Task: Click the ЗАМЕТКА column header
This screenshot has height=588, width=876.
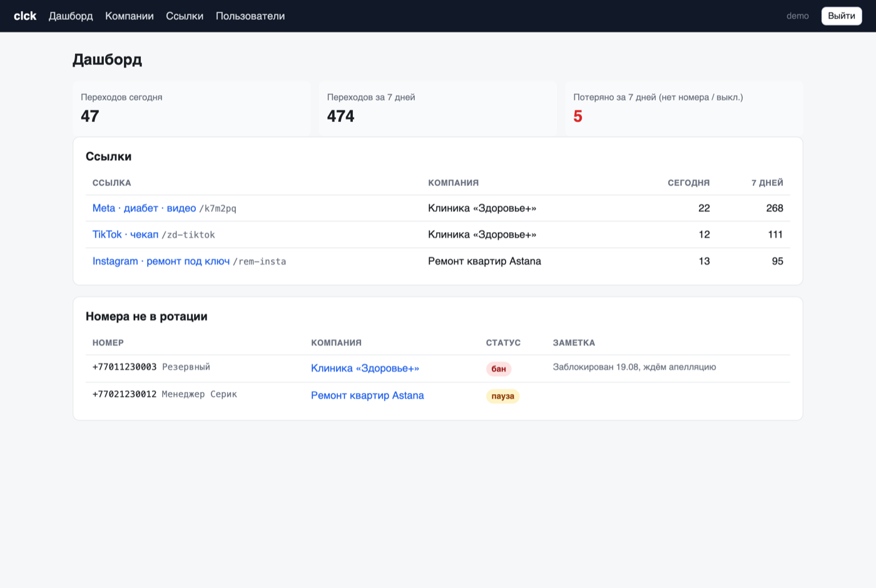Action: coord(574,343)
